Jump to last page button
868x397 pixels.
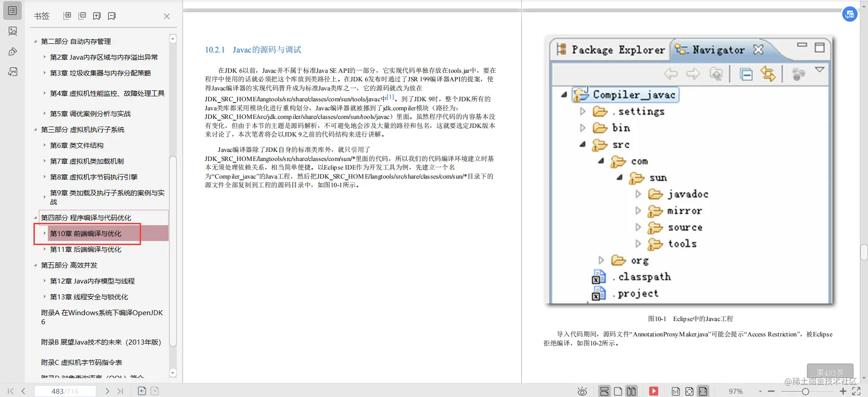point(120,391)
